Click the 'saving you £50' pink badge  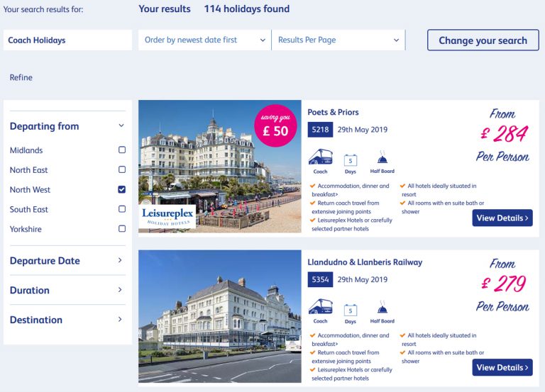(x=275, y=125)
